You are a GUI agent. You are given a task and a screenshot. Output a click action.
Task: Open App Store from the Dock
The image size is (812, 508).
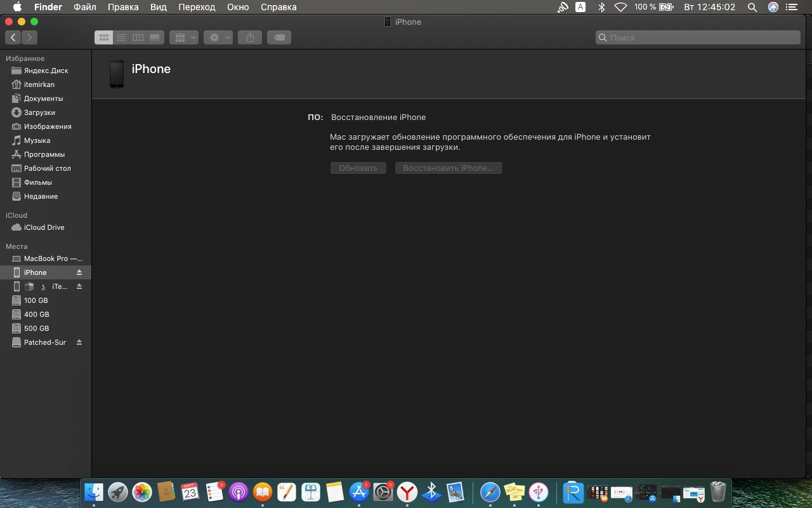click(359, 491)
